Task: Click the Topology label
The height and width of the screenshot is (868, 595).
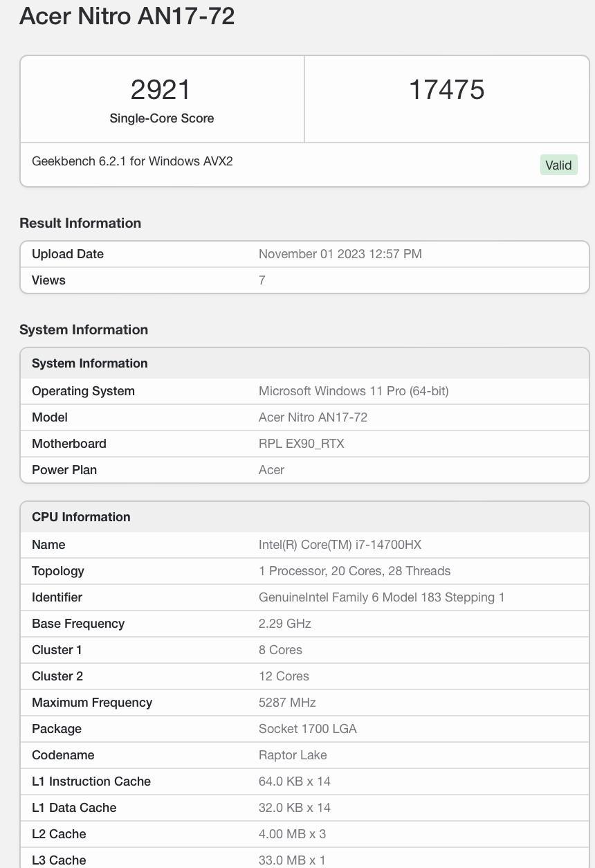Action: (x=58, y=571)
